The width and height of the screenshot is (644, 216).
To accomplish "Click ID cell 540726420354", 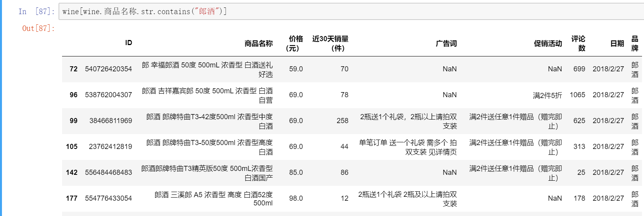I will (108, 69).
